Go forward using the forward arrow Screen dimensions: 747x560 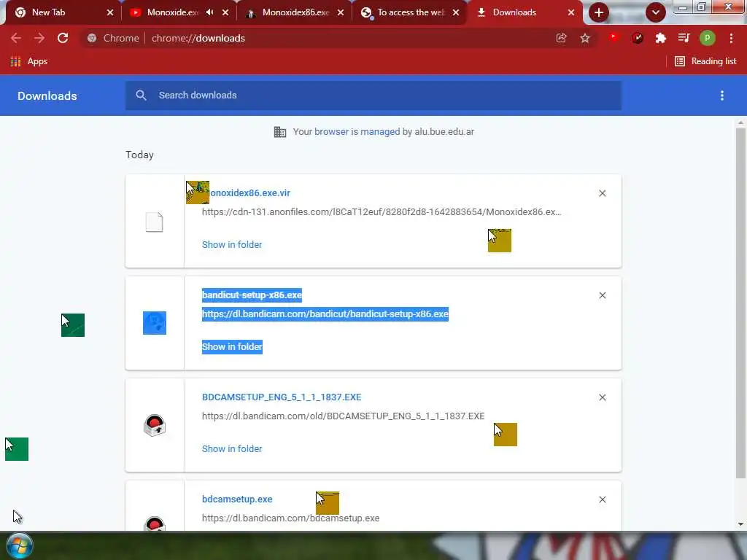click(39, 38)
